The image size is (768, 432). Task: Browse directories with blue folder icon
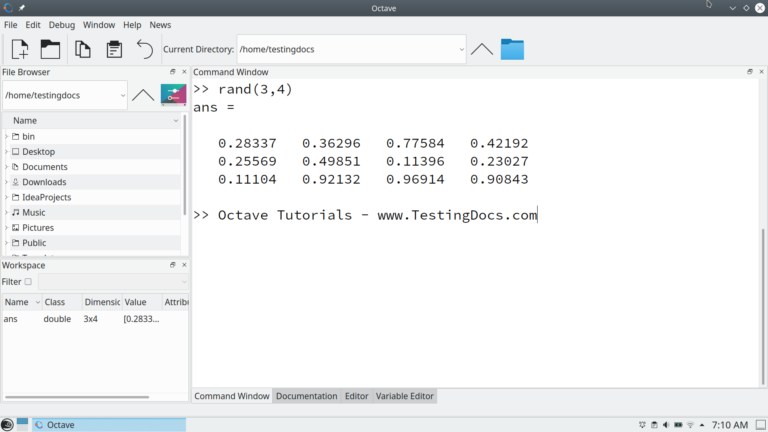coord(512,49)
